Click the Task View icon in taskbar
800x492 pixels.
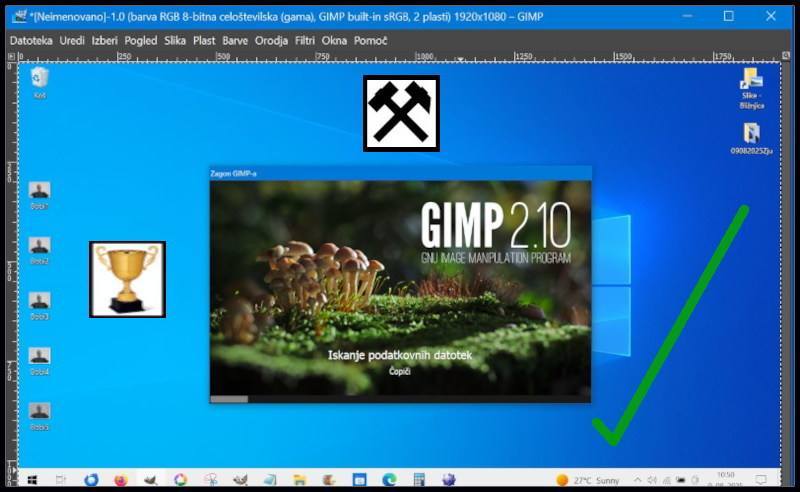click(61, 480)
